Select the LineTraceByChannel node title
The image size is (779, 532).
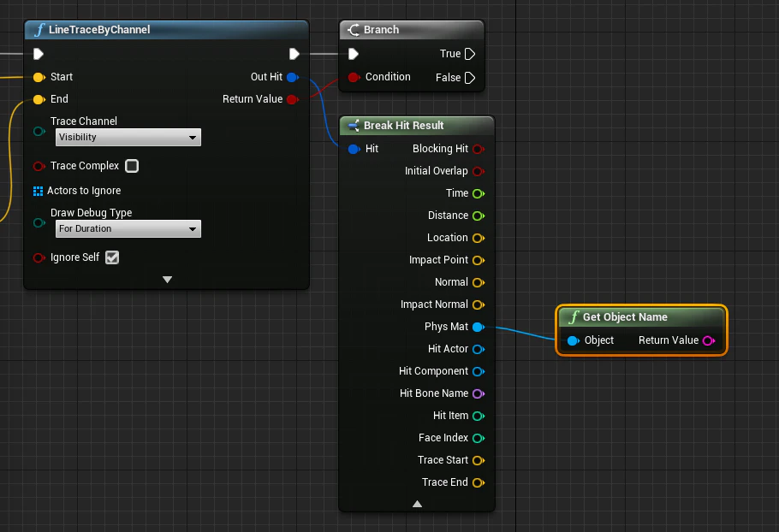click(99, 30)
